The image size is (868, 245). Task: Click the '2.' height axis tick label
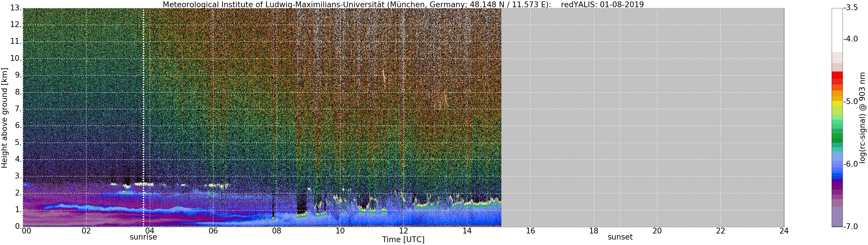coord(18,193)
